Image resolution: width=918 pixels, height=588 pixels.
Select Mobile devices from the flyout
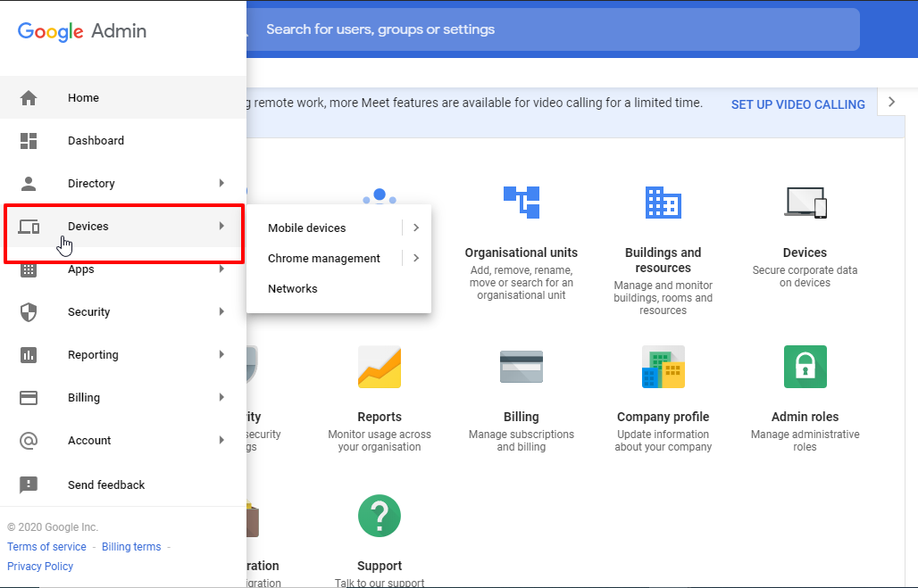(307, 228)
